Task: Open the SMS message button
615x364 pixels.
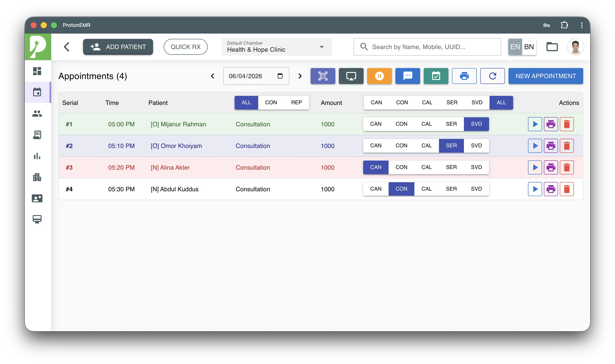Action: [x=408, y=76]
